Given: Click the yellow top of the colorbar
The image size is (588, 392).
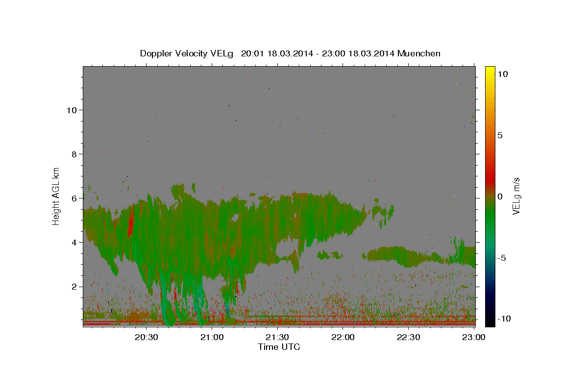Looking at the screenshot, I should pos(490,70).
